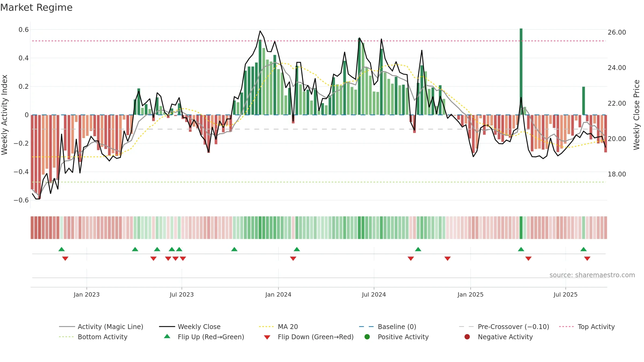Click the −0.6 activity axis tick

coord(21,200)
